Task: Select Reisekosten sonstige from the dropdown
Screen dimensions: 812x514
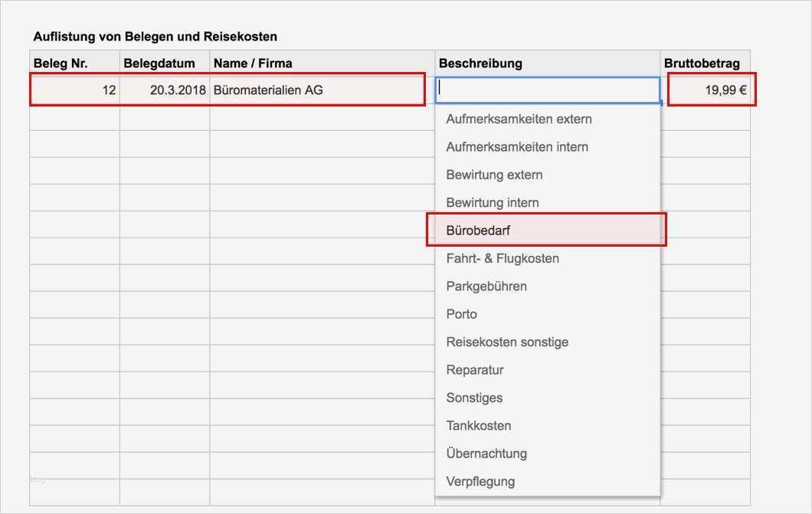Action: pos(507,342)
